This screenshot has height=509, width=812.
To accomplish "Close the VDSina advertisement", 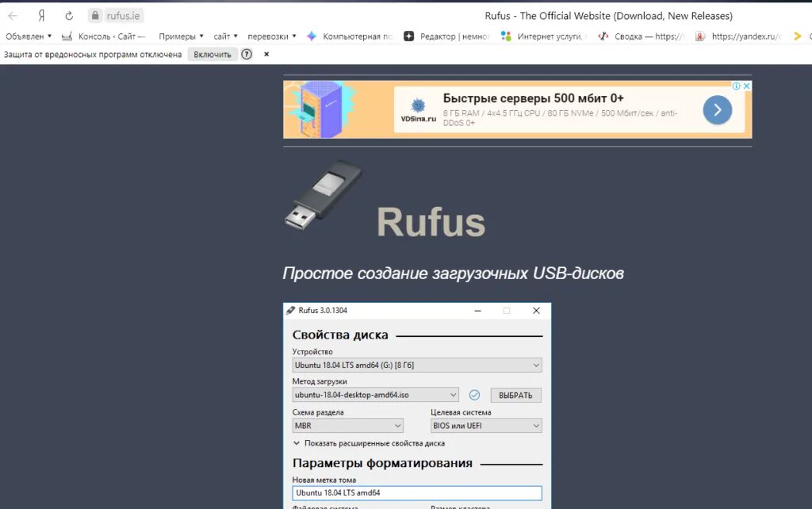I will tap(746, 86).
